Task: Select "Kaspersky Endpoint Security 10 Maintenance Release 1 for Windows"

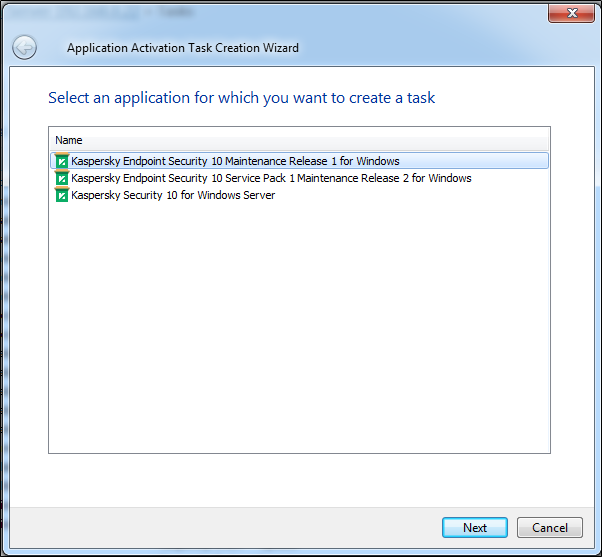Action: point(299,161)
